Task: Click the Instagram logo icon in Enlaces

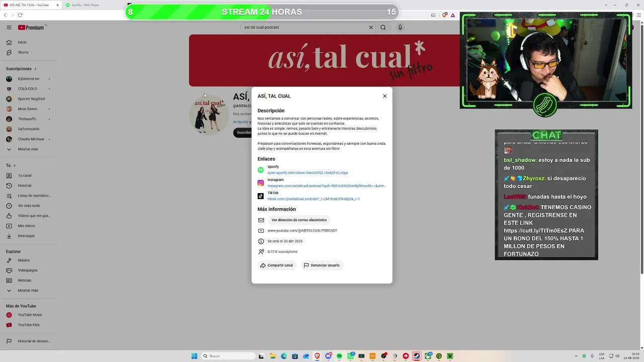Action: click(261, 183)
